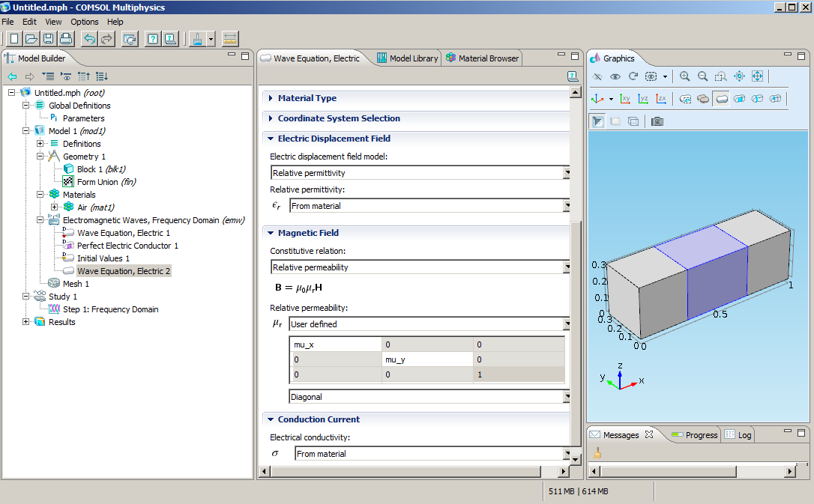
Task: Click the Save model toolbar icon
Action: [x=49, y=39]
